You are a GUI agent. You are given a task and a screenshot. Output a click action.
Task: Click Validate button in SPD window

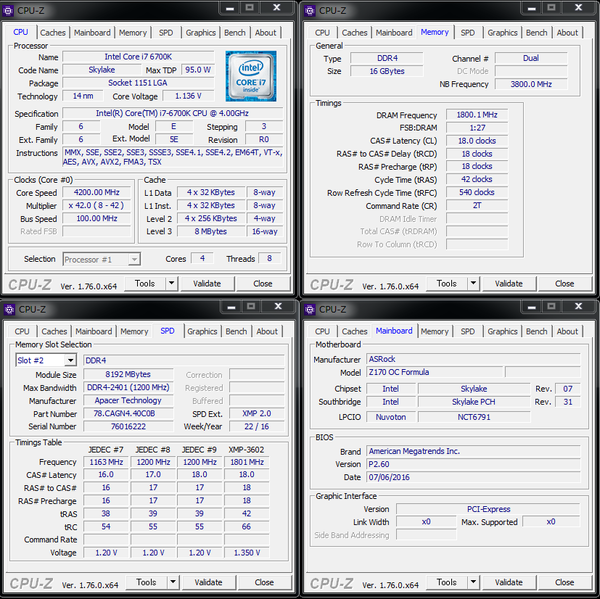point(209,582)
